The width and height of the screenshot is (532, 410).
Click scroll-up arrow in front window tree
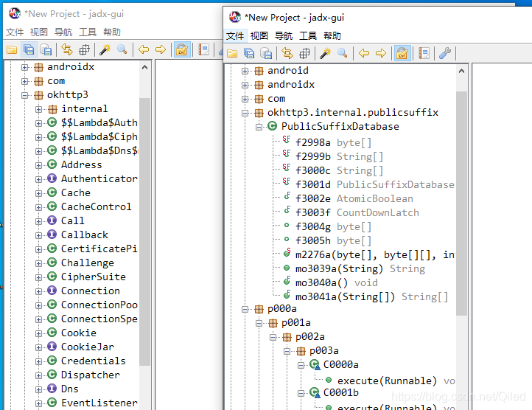coord(461,71)
